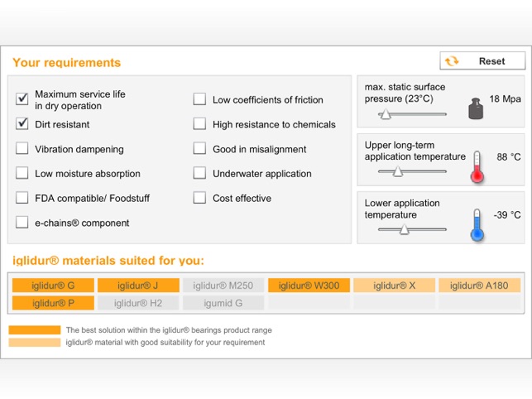Check FDA compatible/ Foodstuff
532x399 pixels.
pos(22,198)
